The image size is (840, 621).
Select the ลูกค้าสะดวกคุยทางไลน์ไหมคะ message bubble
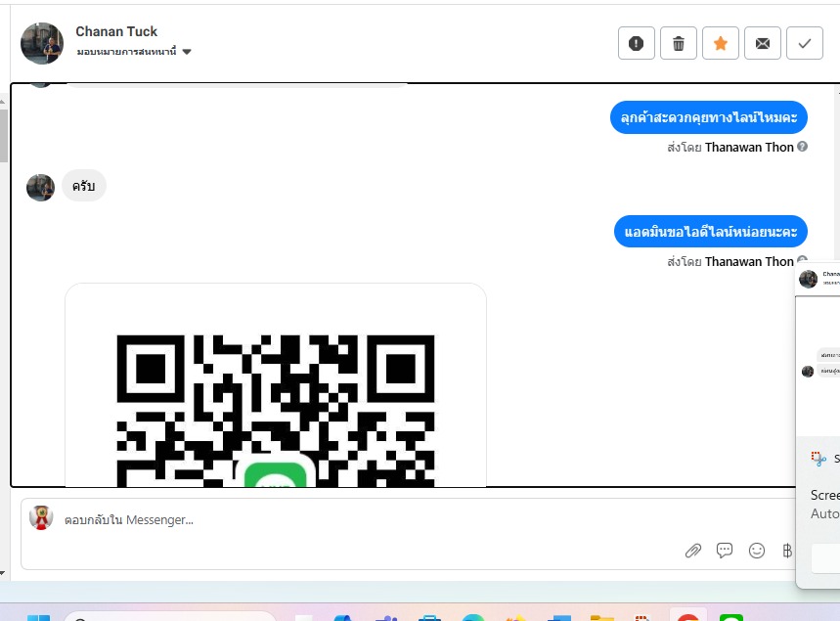[709, 117]
